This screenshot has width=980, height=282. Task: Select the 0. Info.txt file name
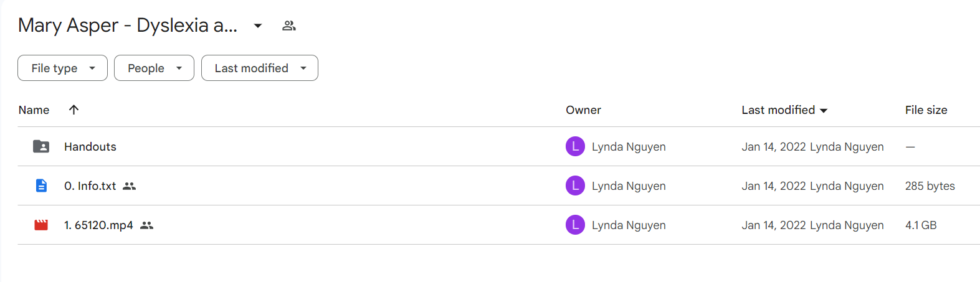90,186
